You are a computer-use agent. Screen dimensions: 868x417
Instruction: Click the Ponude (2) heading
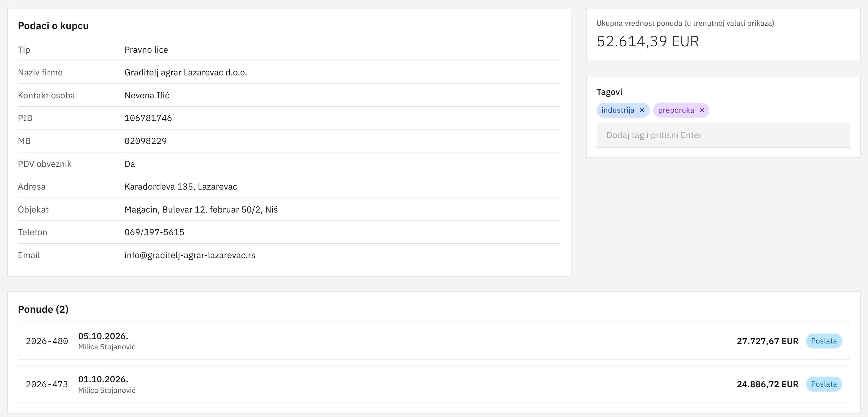(43, 309)
